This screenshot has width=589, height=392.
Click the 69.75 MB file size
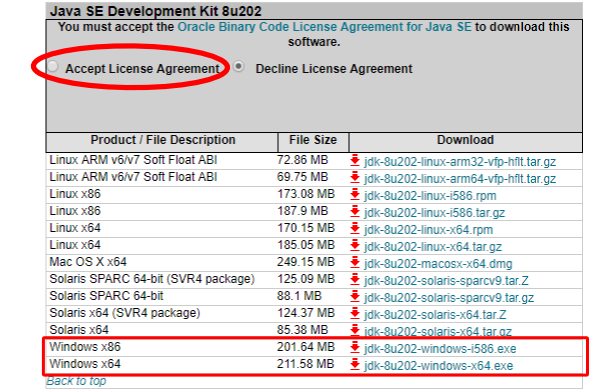click(x=302, y=177)
